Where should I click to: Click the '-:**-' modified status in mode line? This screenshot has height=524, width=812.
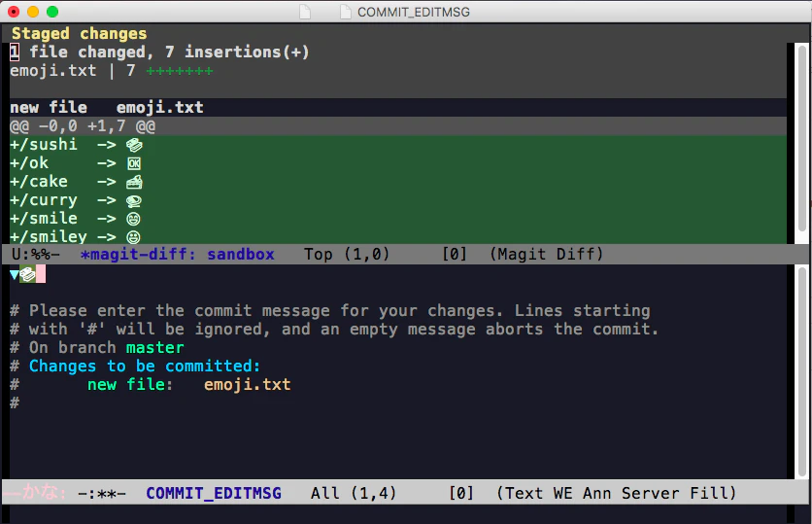[102, 494]
